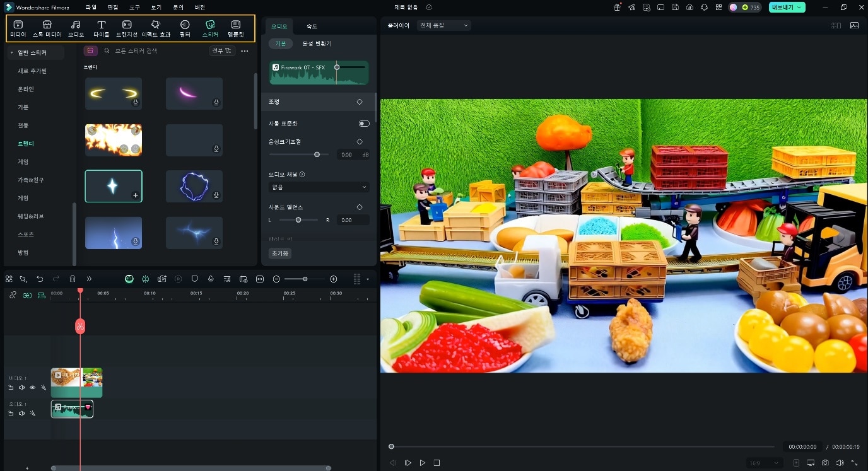Open the three-dot more options in sticker panel
The width and height of the screenshot is (868, 471).
[245, 50]
